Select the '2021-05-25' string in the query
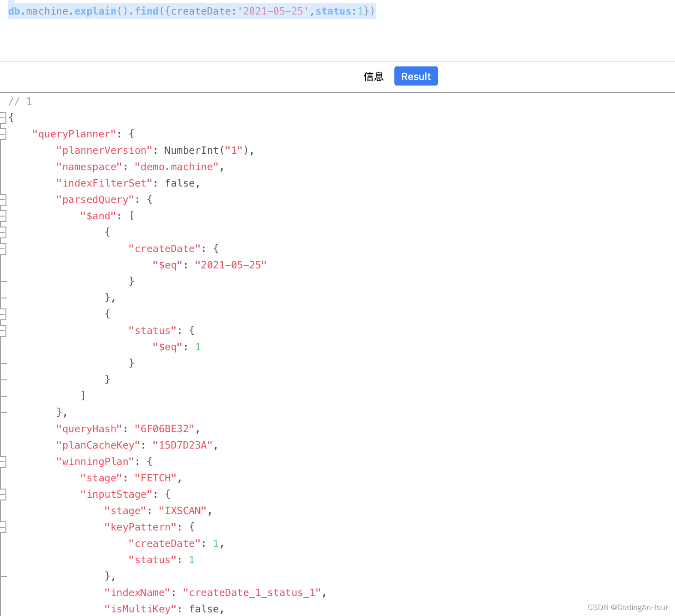This screenshot has height=616, width=675. [x=273, y=11]
